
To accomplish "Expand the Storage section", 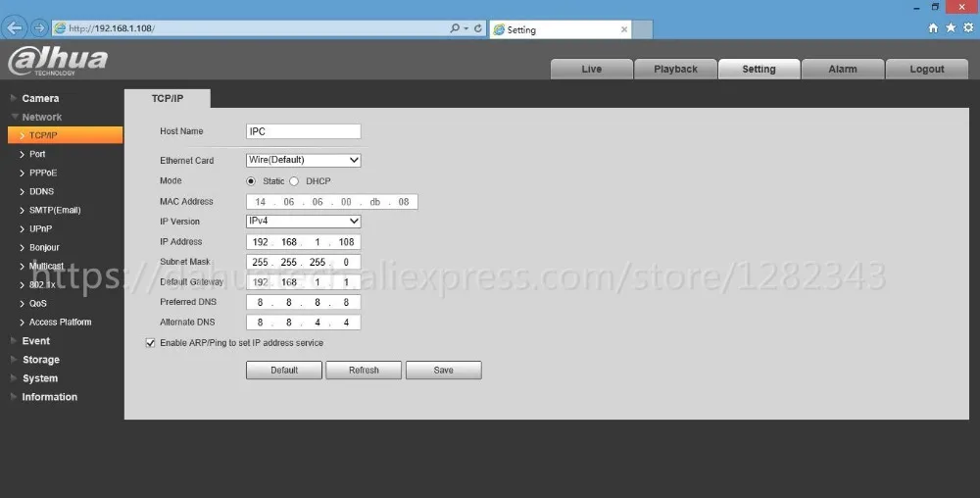I will click(40, 359).
